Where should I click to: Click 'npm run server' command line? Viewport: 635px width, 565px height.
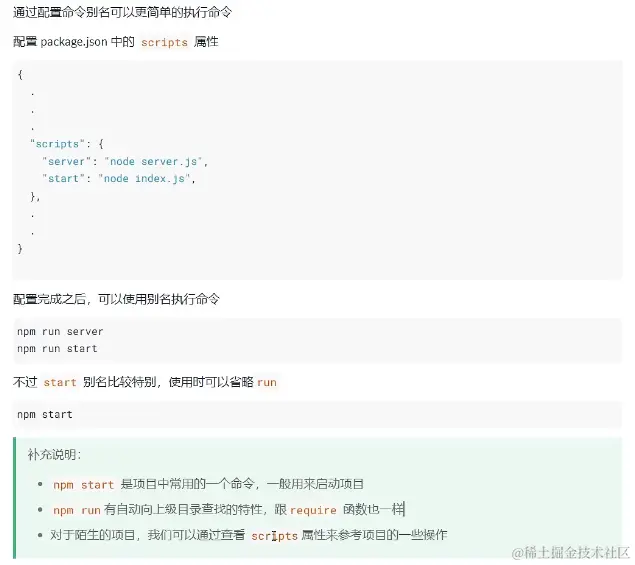click(x=60, y=331)
